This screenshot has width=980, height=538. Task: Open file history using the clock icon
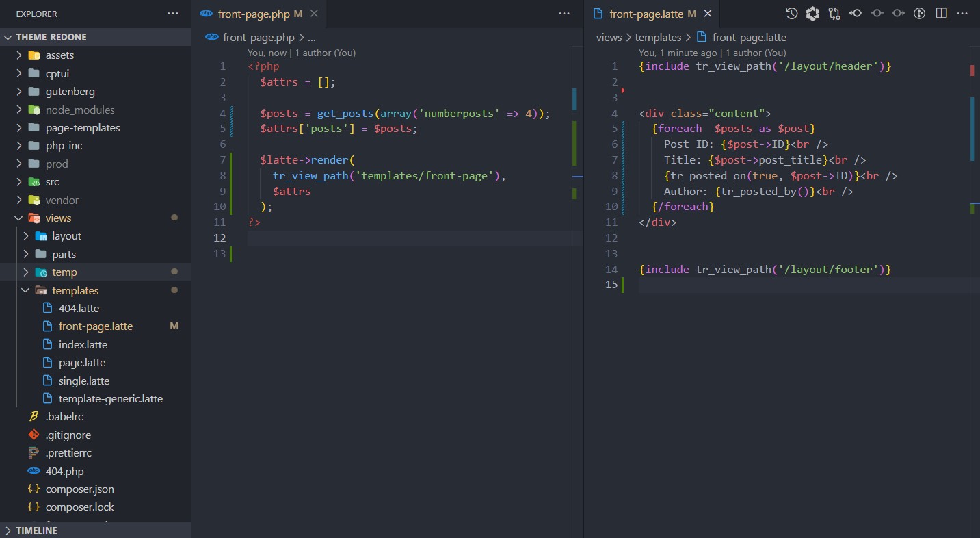791,14
